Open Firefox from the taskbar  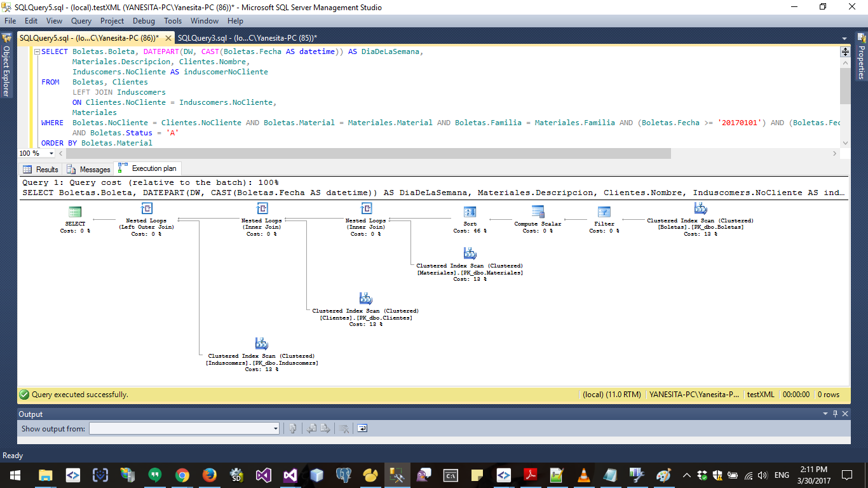click(x=210, y=475)
